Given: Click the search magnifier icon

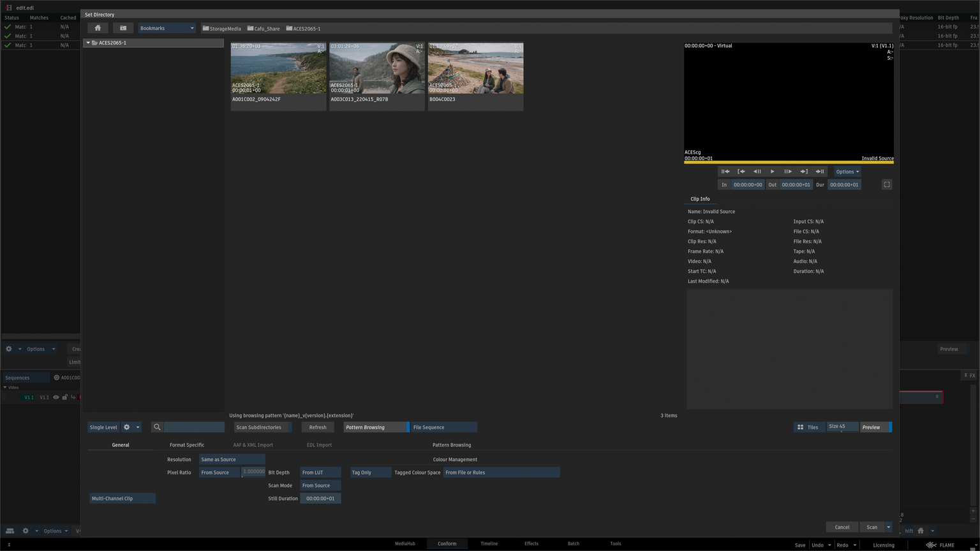Looking at the screenshot, I should [x=157, y=427].
